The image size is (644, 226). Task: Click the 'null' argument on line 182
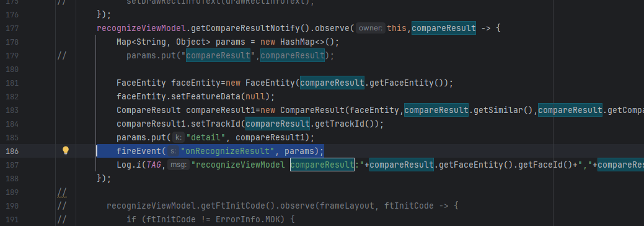tap(255, 96)
